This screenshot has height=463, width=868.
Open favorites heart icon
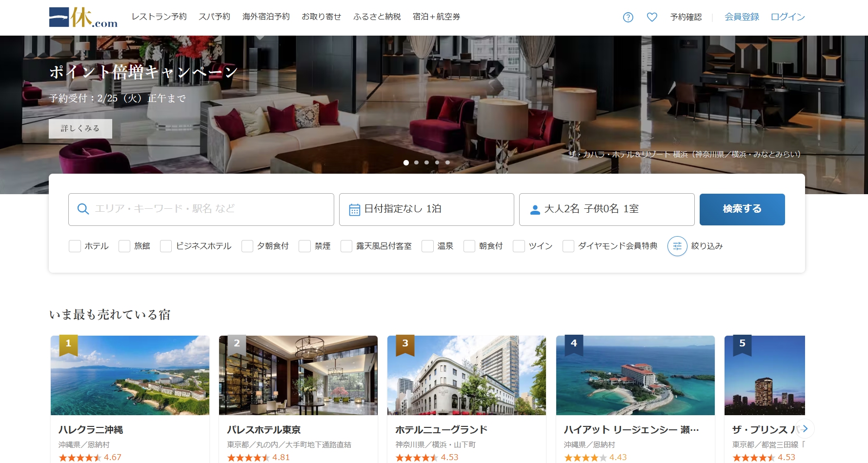(652, 17)
